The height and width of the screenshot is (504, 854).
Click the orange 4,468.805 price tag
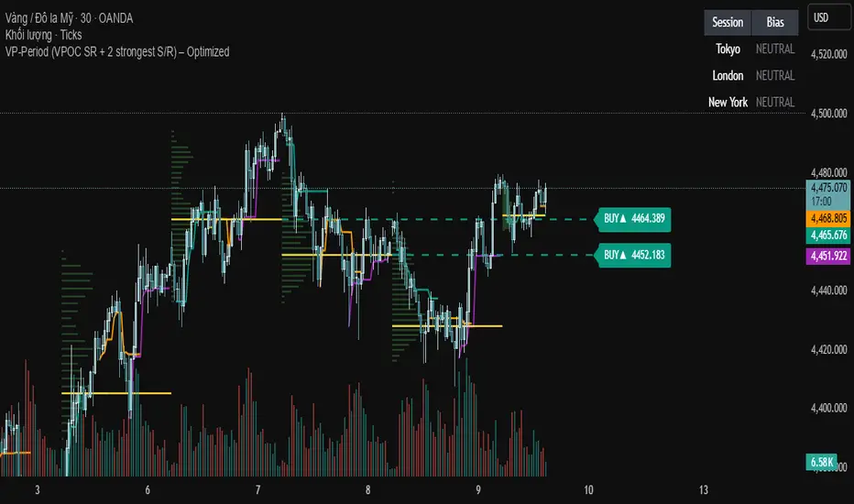point(828,219)
